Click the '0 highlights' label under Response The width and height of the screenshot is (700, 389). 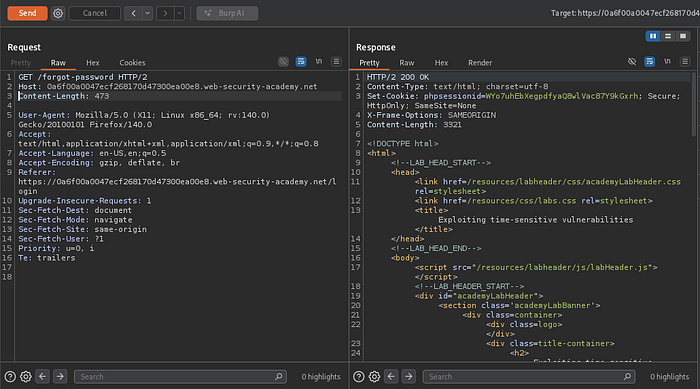(669, 376)
